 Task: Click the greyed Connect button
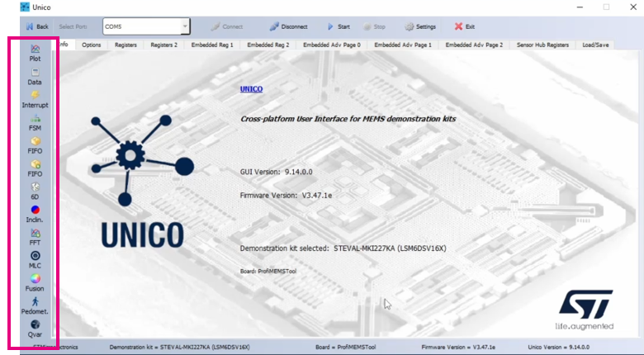click(227, 26)
